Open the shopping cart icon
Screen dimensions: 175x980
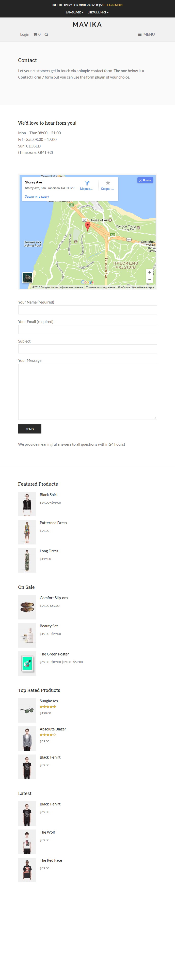point(35,34)
